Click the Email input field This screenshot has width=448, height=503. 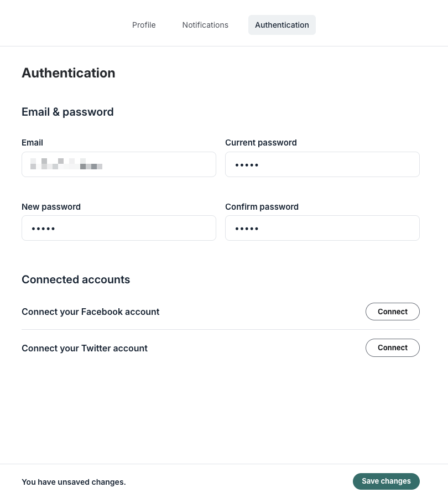click(x=119, y=164)
